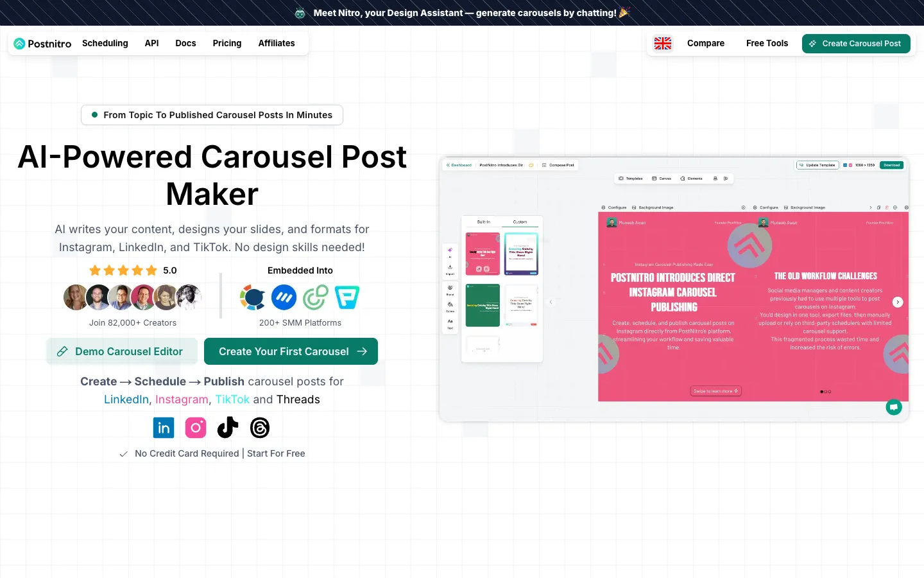This screenshot has height=578, width=924.
Task: Open the Scheduling menu item
Action: [x=105, y=43]
